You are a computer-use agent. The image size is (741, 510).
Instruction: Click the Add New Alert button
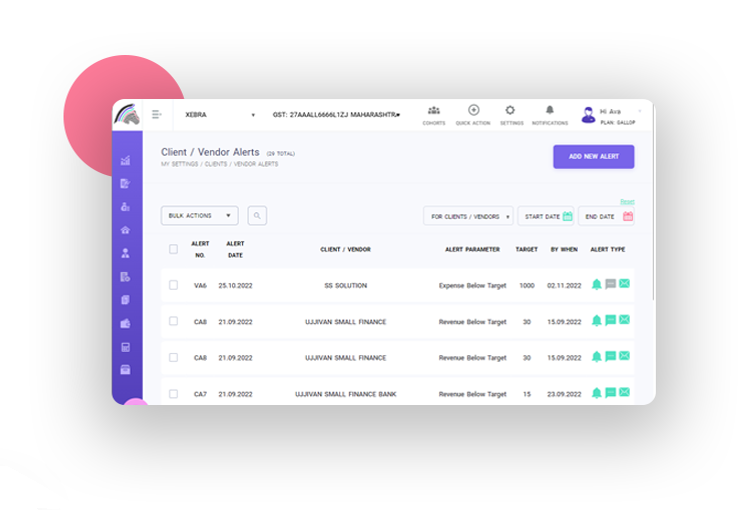pos(593,157)
